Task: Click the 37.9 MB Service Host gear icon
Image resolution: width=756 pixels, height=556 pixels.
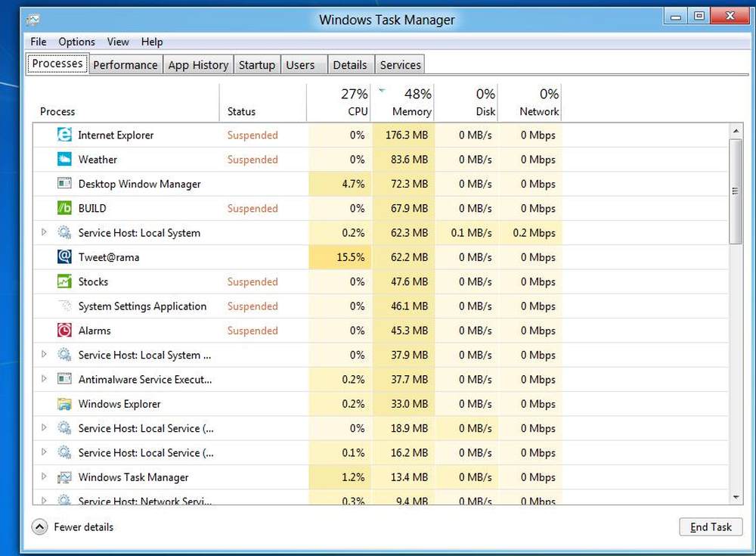Action: click(64, 355)
